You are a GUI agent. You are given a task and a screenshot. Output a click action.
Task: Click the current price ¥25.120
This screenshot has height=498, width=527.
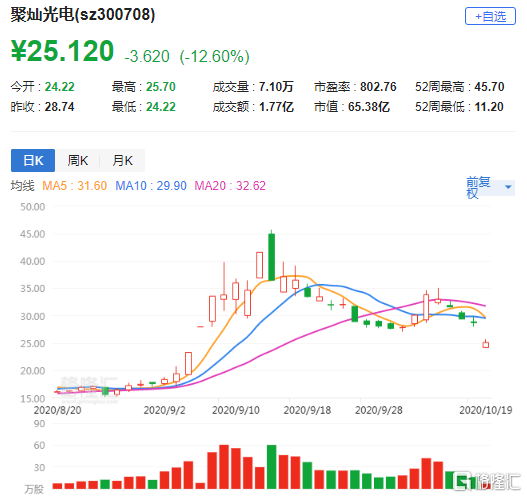(63, 51)
